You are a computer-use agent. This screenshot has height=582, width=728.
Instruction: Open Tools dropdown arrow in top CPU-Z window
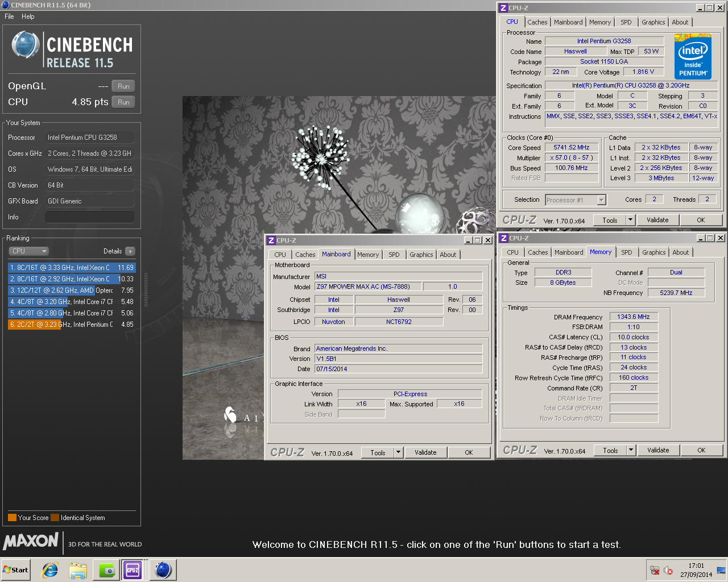(x=630, y=220)
